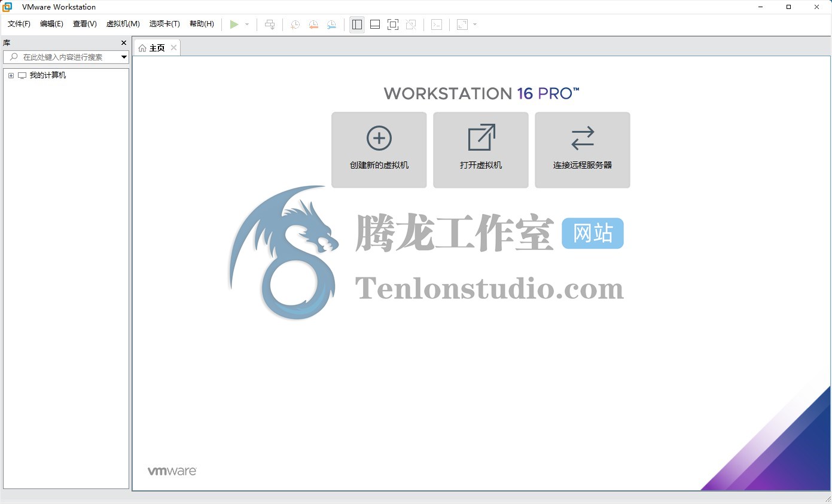Click the send Ctrl+Alt+Del toolbar icon
This screenshot has width=832, height=504.
point(270,25)
